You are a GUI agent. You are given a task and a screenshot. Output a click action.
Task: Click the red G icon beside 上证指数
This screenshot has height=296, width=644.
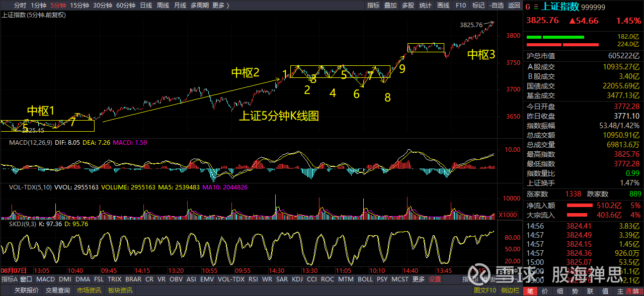(528, 7)
